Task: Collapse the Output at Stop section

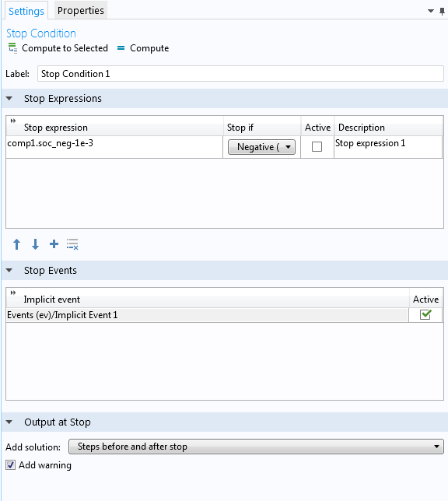Action: coord(9,422)
